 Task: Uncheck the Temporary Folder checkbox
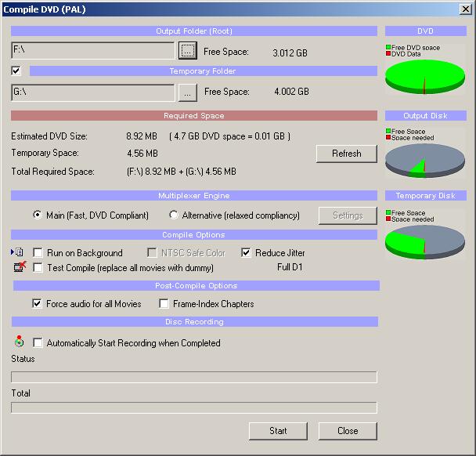(x=16, y=71)
